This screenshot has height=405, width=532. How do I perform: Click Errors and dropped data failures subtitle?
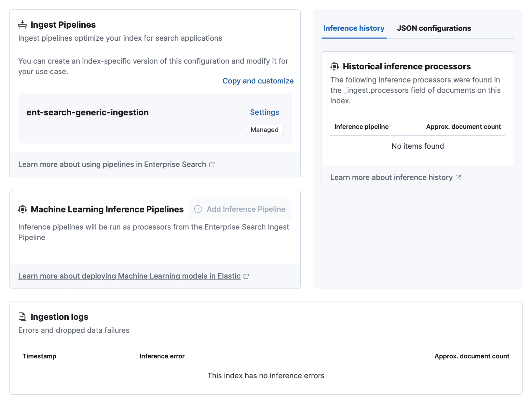(x=74, y=330)
